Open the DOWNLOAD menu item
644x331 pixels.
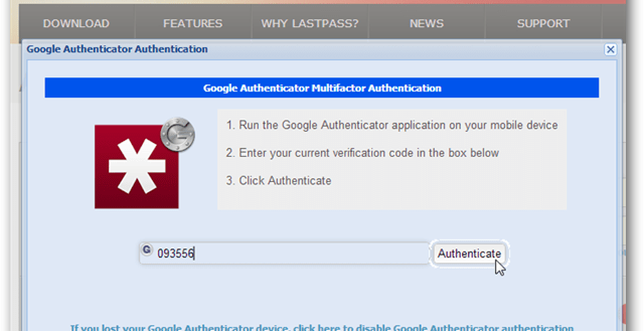(x=77, y=23)
